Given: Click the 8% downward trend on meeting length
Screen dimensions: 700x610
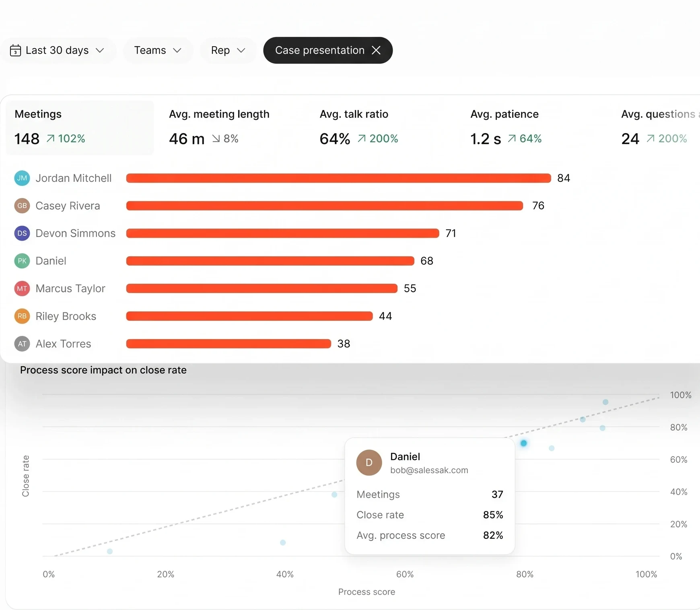Looking at the screenshot, I should tap(225, 138).
